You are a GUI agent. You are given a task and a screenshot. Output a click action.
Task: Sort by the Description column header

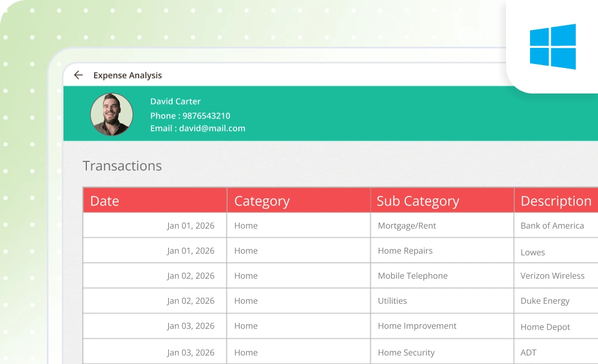[556, 200]
